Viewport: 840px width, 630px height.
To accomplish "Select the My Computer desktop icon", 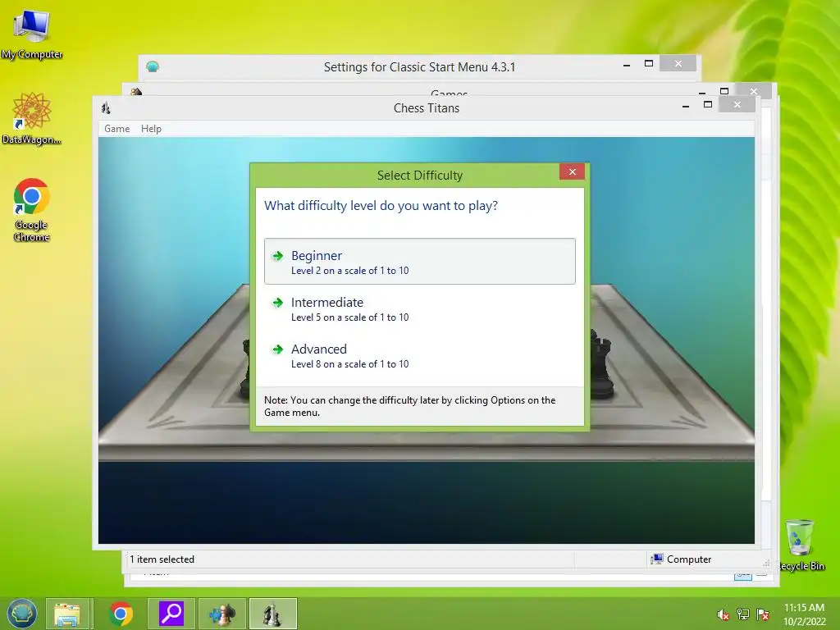I will [32, 34].
